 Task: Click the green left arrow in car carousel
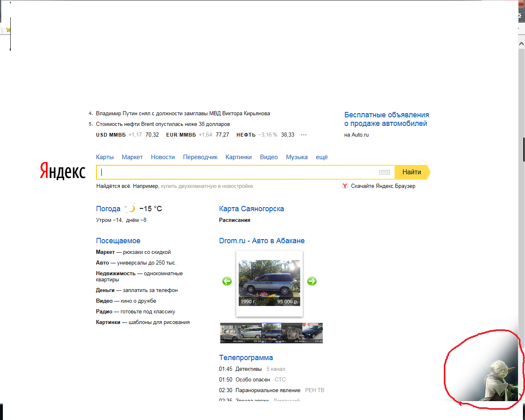(227, 281)
